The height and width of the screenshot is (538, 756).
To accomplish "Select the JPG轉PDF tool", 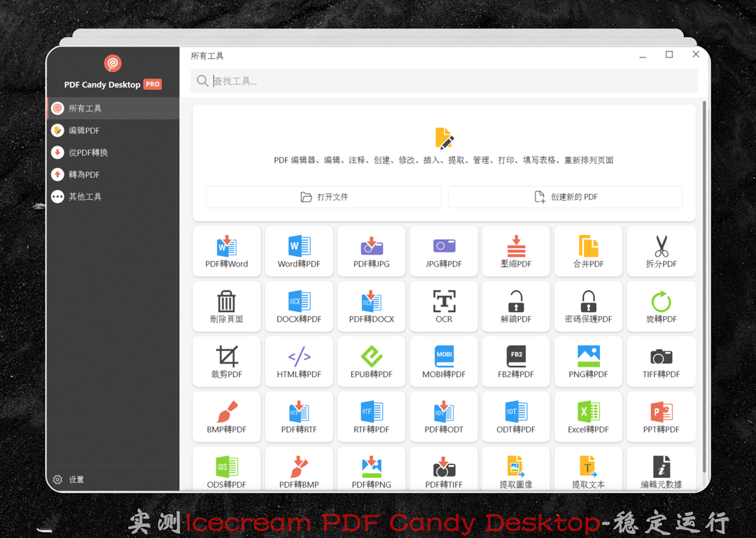I will (x=444, y=251).
